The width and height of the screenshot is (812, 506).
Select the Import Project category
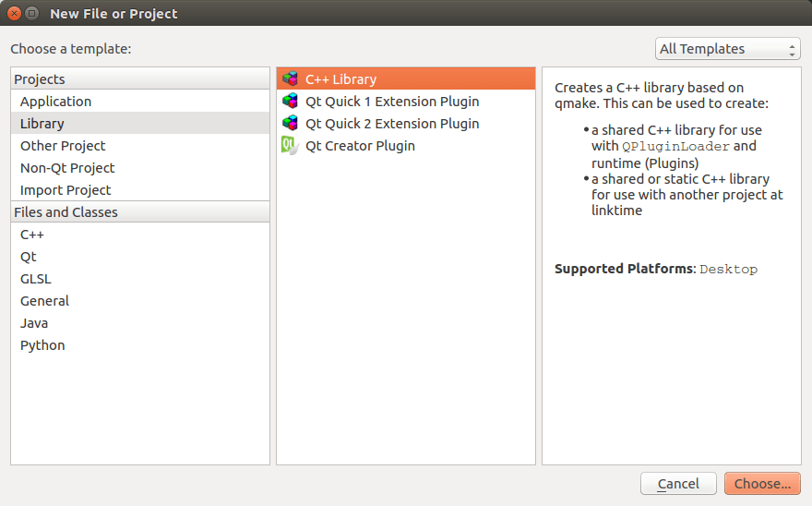coord(140,190)
